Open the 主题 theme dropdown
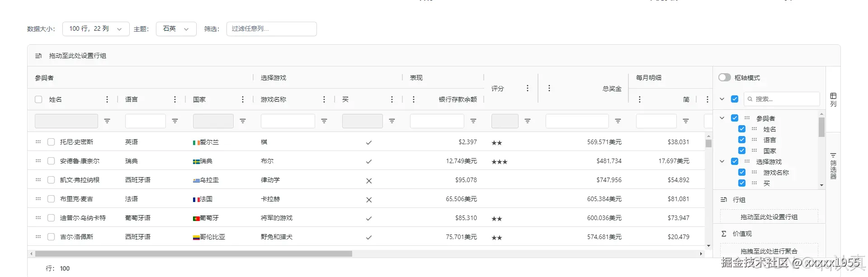The height and width of the screenshot is (277, 868). tap(176, 29)
